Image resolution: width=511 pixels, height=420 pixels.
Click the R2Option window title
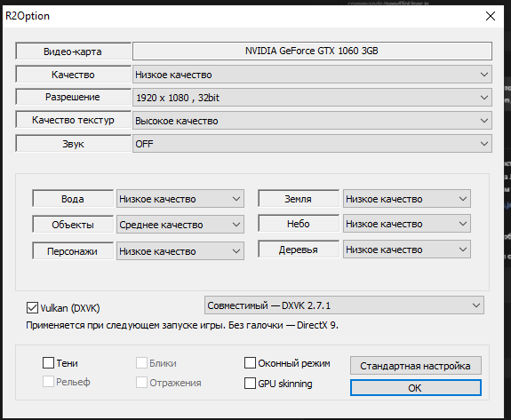[x=28, y=16]
